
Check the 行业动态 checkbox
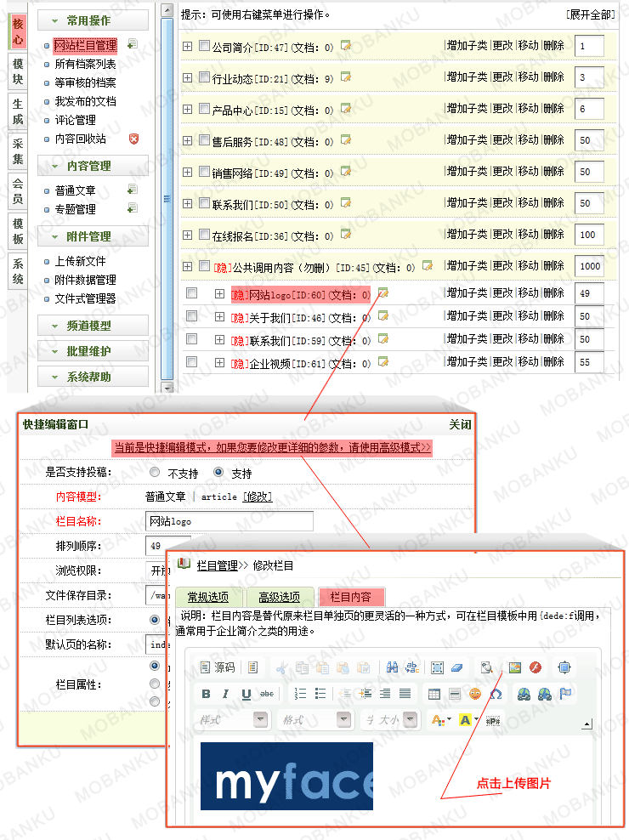(x=204, y=77)
